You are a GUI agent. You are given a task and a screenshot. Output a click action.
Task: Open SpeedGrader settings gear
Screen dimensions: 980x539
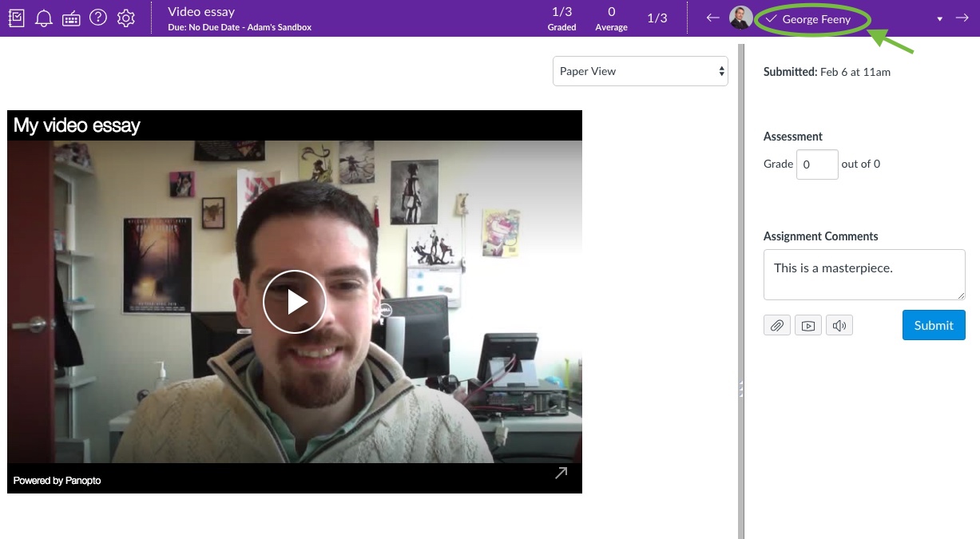pyautogui.click(x=126, y=18)
